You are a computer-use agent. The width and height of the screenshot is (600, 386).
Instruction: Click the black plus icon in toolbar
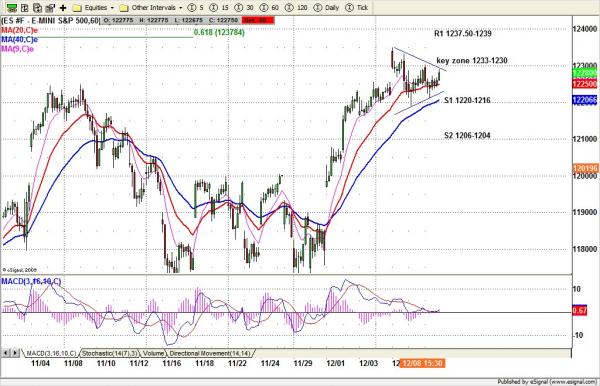[x=63, y=8]
